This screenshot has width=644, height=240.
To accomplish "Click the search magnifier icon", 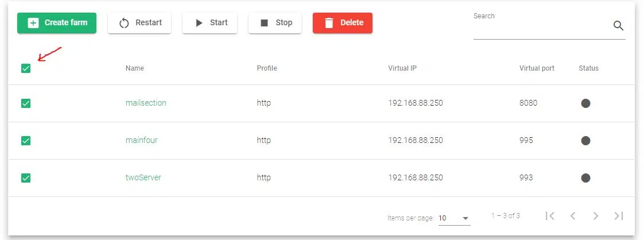I will click(618, 25).
